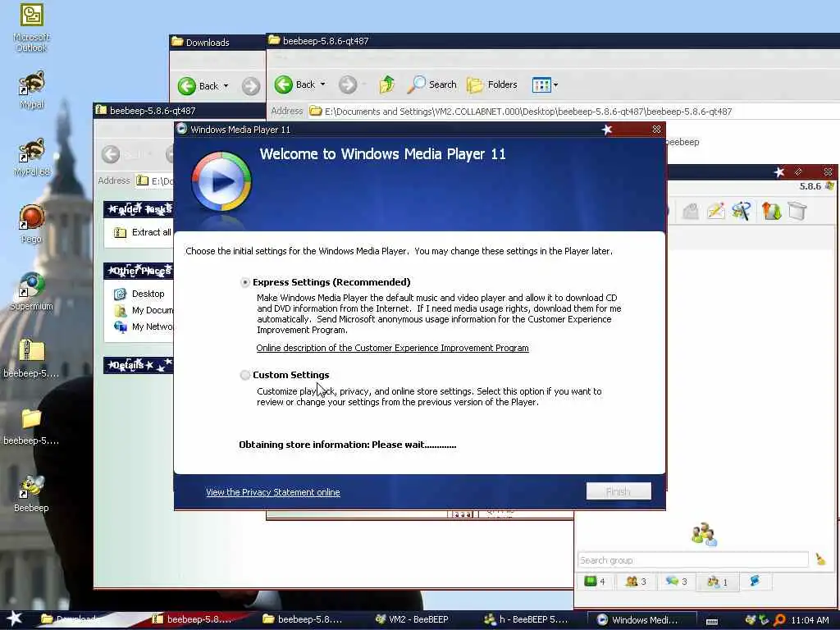Click the star button in Media Player titlebar
This screenshot has width=840, height=630.
607,130
